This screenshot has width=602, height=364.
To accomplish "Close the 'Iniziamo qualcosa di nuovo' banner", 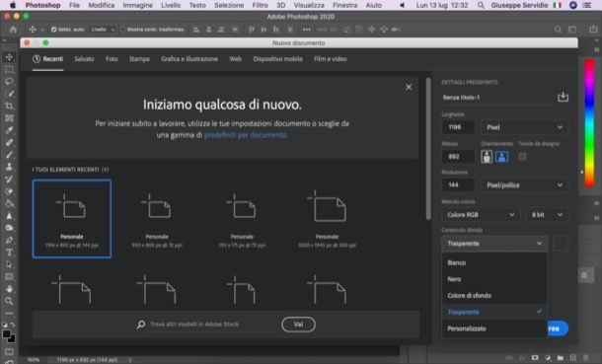I will [x=409, y=87].
